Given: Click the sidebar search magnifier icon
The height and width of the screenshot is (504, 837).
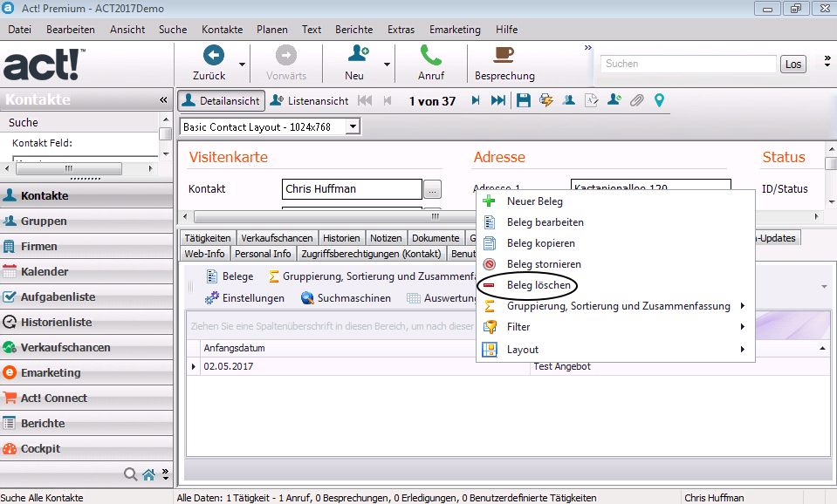Looking at the screenshot, I should pos(130,473).
